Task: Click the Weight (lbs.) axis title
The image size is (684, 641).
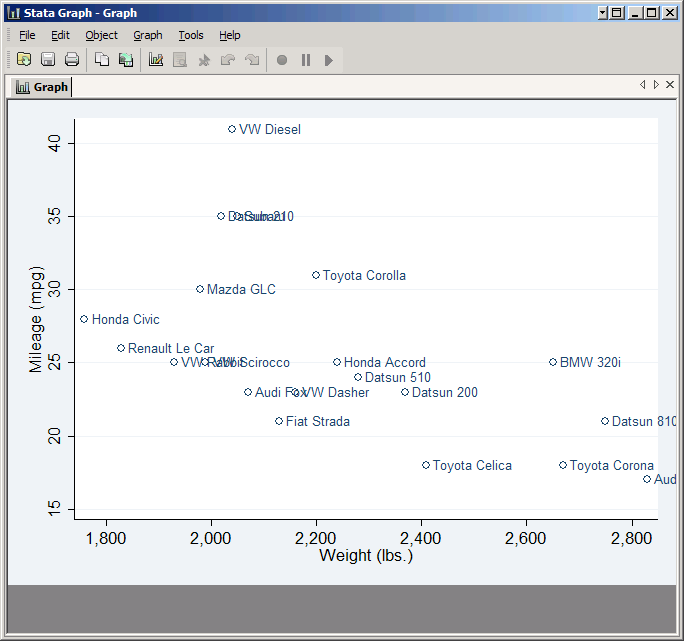Action: (366, 555)
